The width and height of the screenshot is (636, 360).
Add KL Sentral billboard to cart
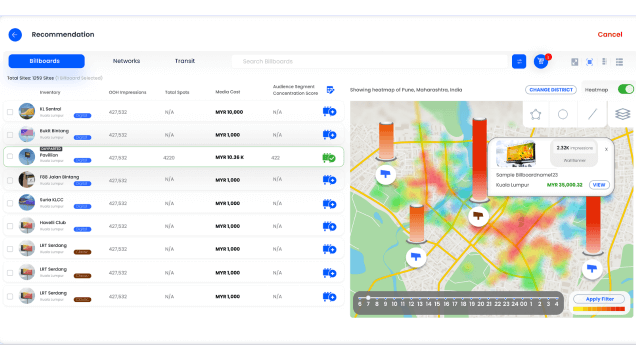(x=329, y=111)
